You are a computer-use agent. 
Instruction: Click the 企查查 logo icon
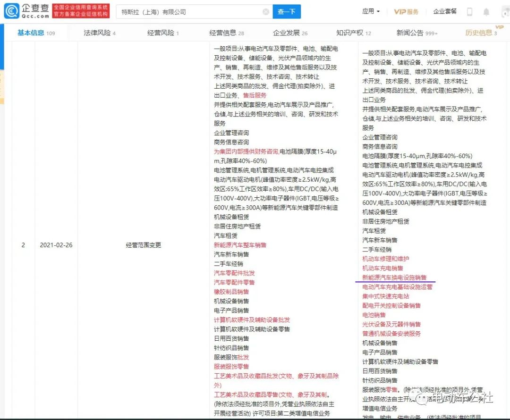tap(11, 11)
